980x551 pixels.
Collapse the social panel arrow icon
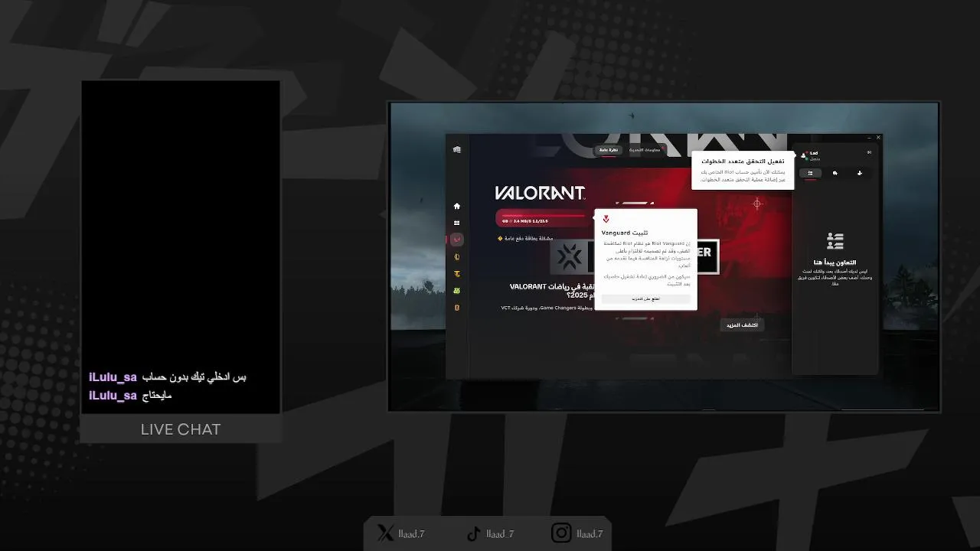point(869,152)
